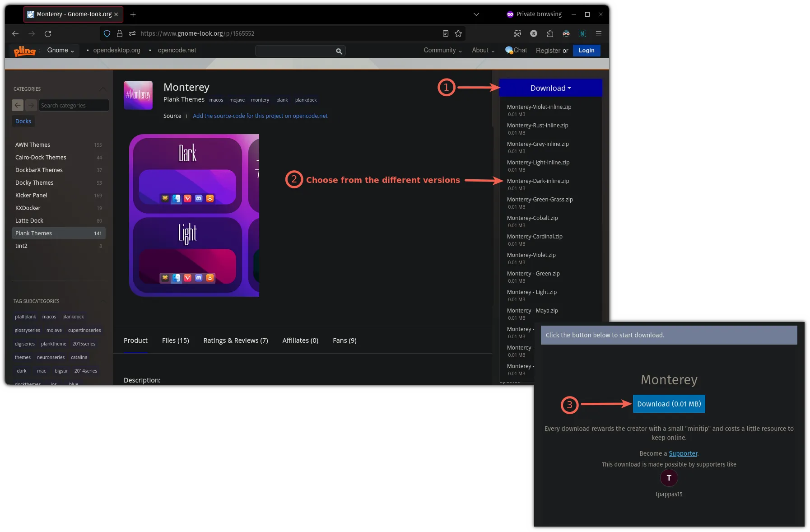This screenshot has width=810, height=532.
Task: Open the hamburger application menu
Action: [599, 33]
